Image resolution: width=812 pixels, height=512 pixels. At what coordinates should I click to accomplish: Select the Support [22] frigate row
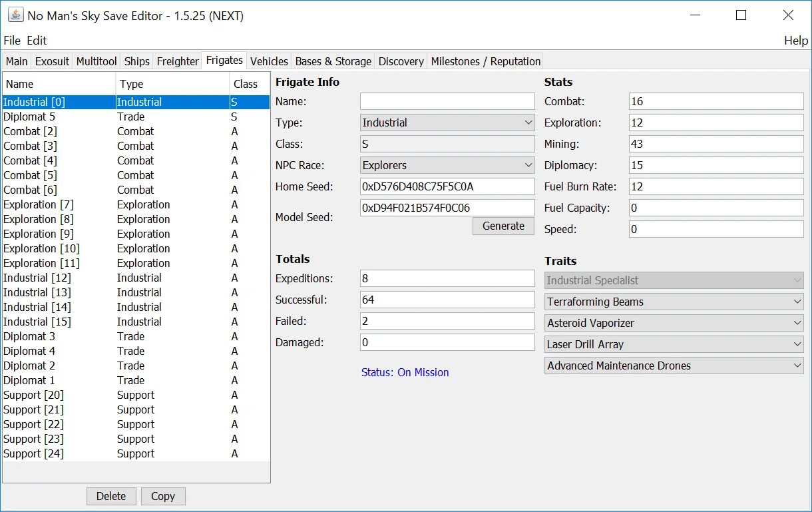(136, 424)
